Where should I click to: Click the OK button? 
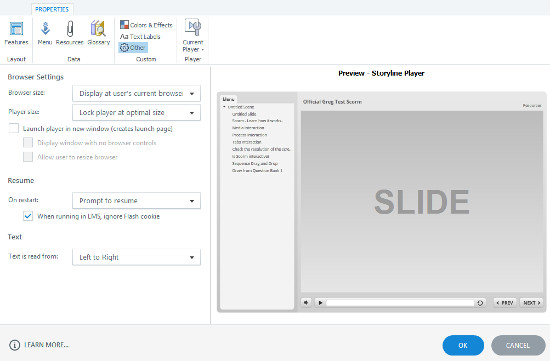click(463, 346)
